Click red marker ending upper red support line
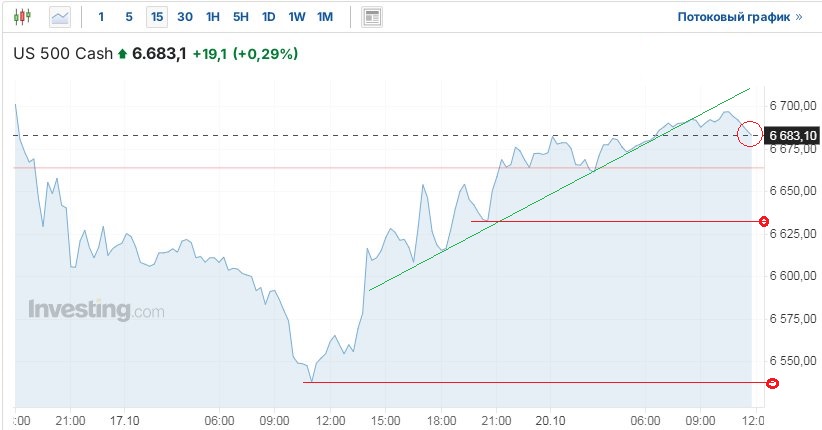The width and height of the screenshot is (822, 430). coord(764,221)
